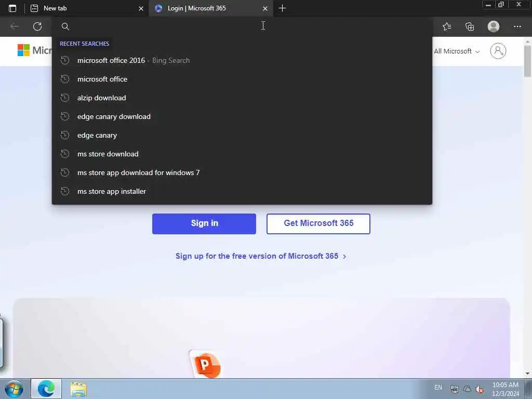This screenshot has width=532, height=399.
Task: Click the RECENT SEARCHES header label
Action: [x=85, y=44]
